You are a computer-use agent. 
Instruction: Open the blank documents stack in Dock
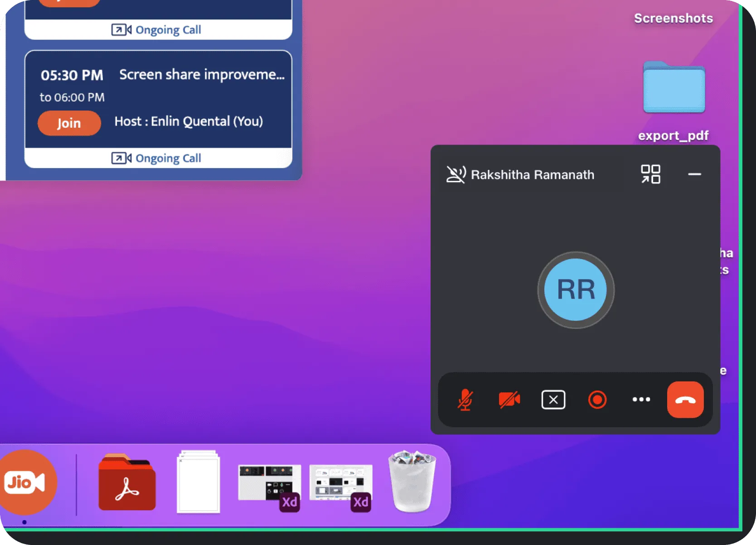pos(198,482)
